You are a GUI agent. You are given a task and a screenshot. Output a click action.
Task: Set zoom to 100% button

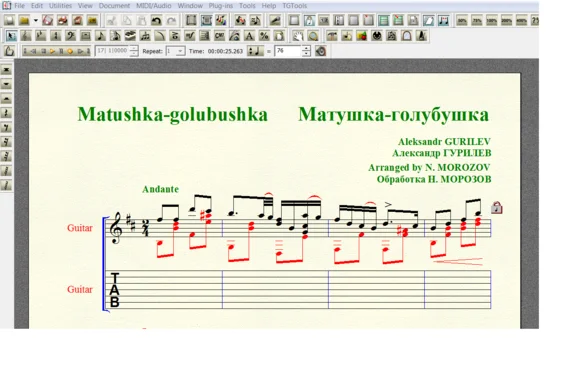point(492,21)
